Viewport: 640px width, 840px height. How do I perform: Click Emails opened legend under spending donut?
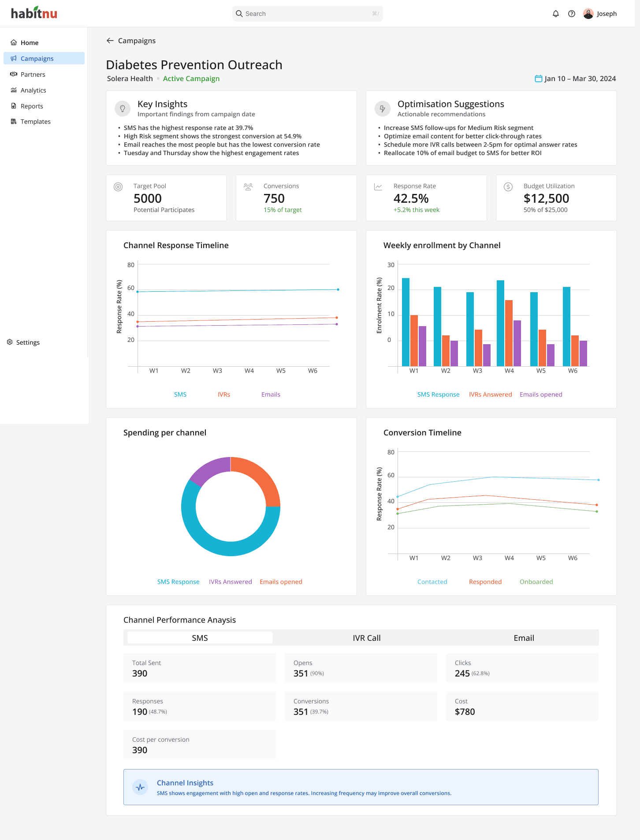pyautogui.click(x=281, y=582)
